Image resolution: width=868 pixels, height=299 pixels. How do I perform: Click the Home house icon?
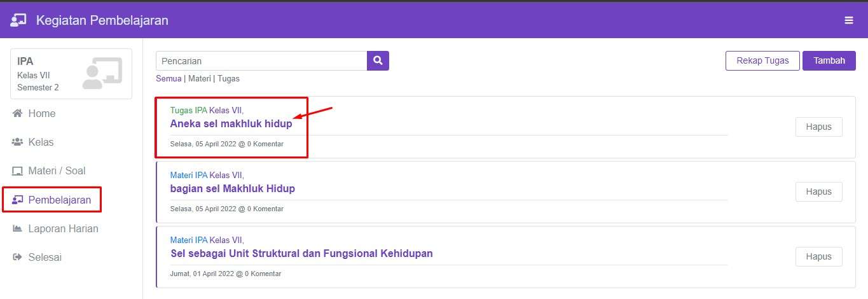pos(18,113)
